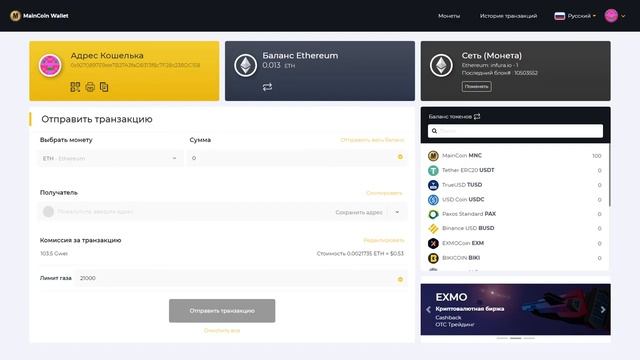Refresh the token balances
The image size is (640, 360).
[477, 116]
